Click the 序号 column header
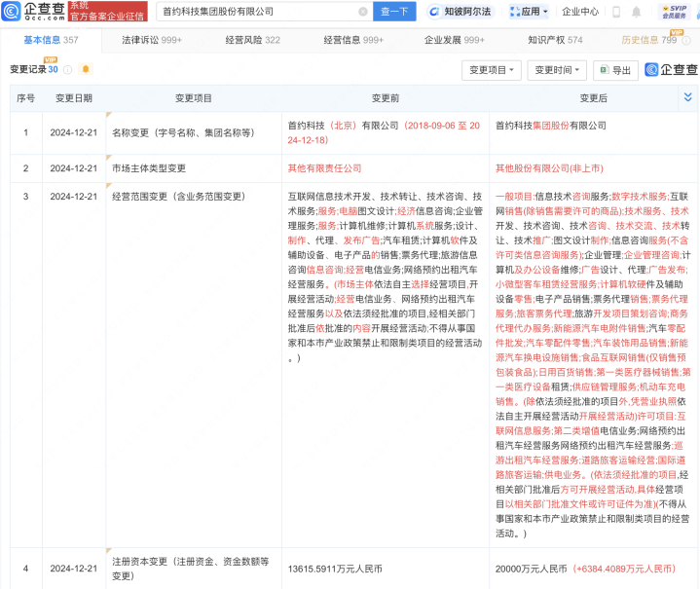The image size is (700, 589). pyautogui.click(x=26, y=98)
